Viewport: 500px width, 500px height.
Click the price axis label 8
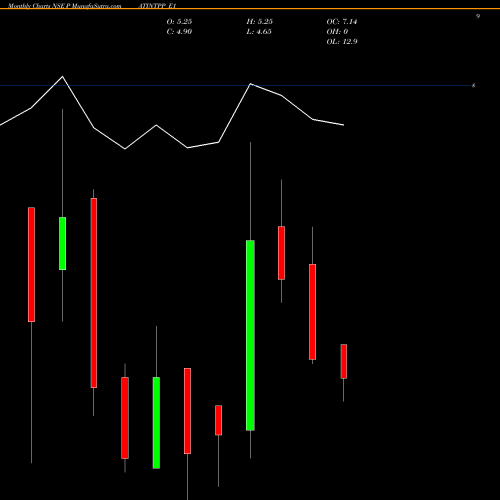click(x=473, y=86)
